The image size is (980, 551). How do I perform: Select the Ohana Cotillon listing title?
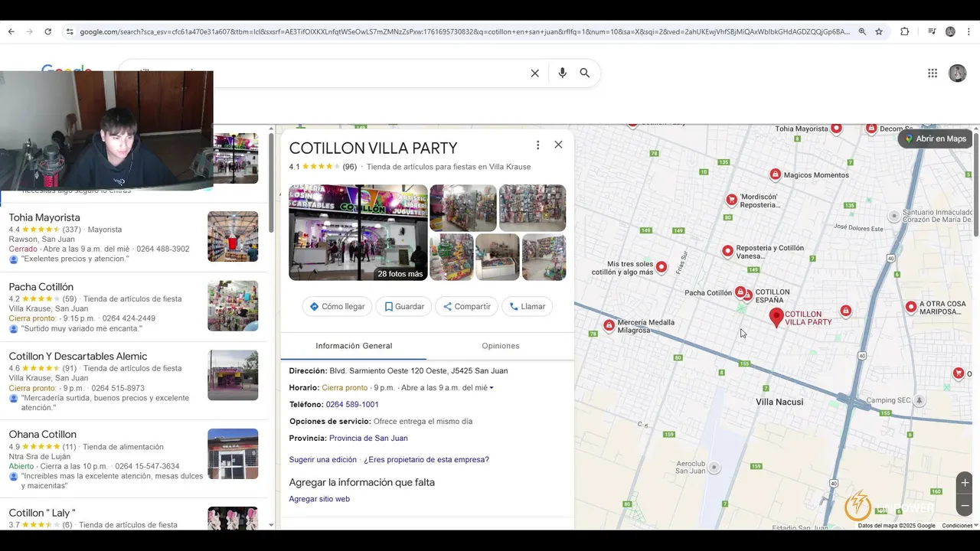(x=43, y=435)
